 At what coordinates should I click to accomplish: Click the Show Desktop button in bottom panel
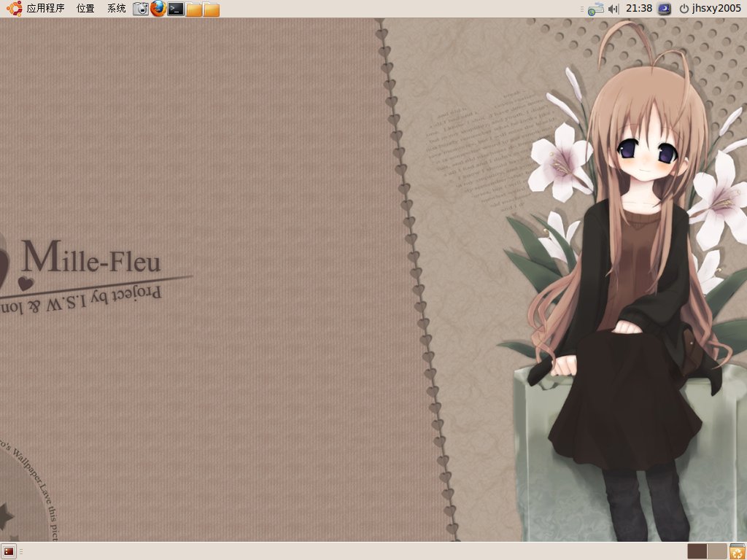(9, 551)
